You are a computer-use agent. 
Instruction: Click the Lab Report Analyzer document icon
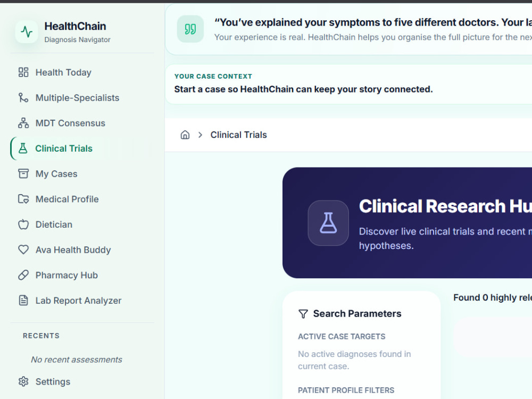coord(23,301)
